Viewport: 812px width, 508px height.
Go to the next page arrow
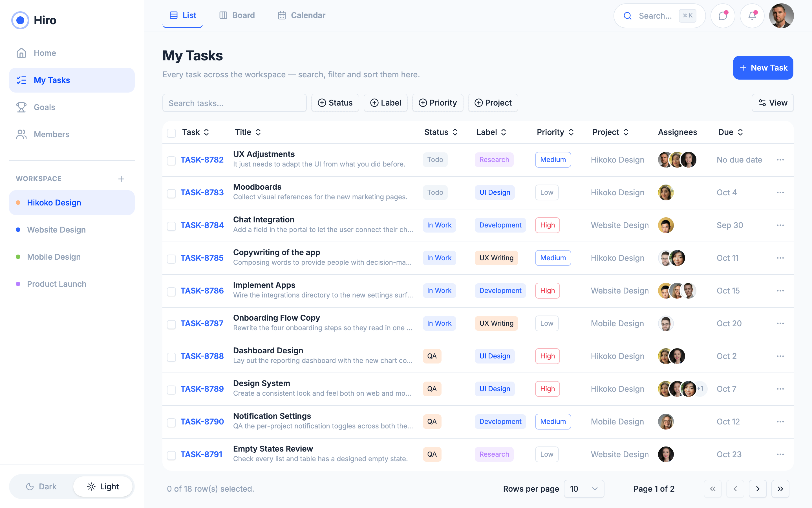[758, 489]
